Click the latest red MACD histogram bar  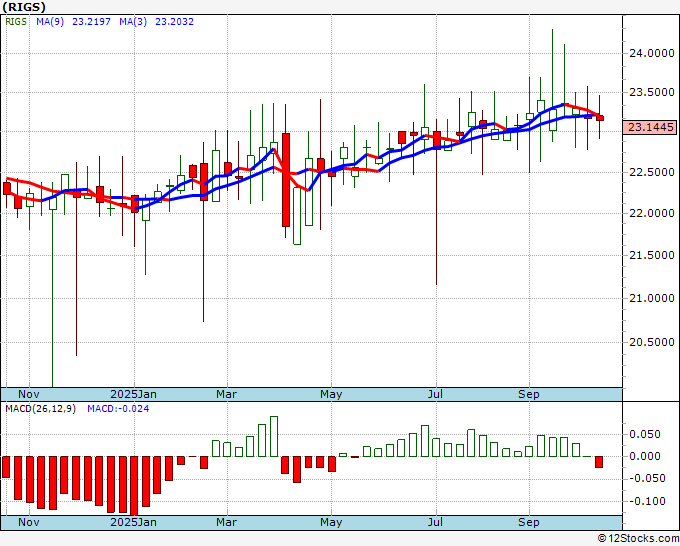[x=599, y=462]
